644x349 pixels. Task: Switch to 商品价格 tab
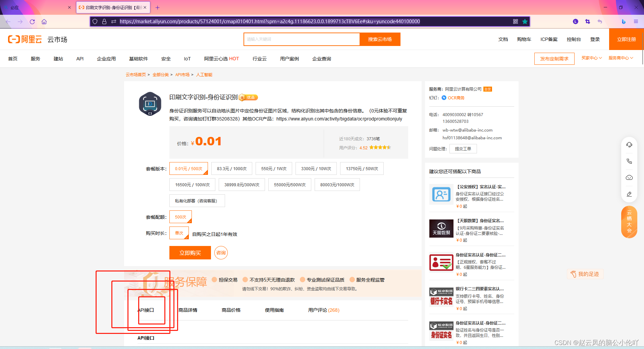(x=231, y=310)
